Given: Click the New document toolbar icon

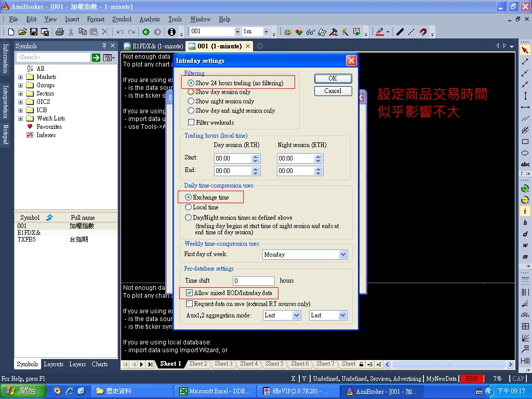Looking at the screenshot, I should pyautogui.click(x=11, y=32).
